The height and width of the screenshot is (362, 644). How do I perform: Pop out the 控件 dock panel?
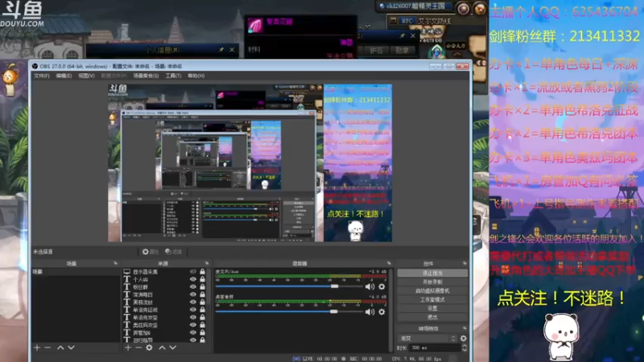tap(464, 264)
